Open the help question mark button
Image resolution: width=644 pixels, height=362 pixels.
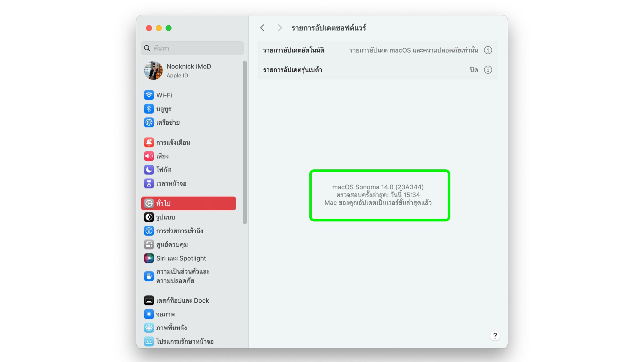pyautogui.click(x=495, y=336)
